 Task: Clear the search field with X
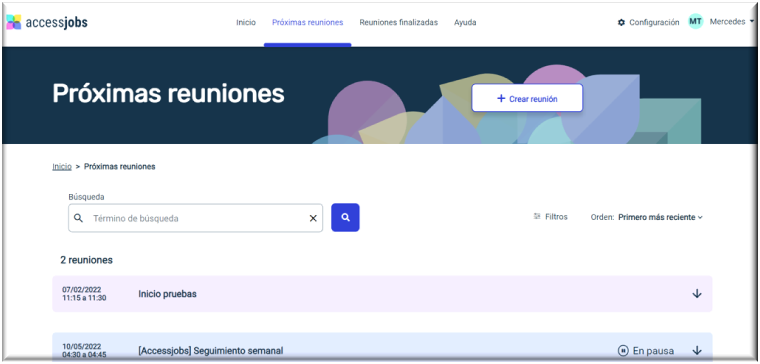[x=313, y=218]
